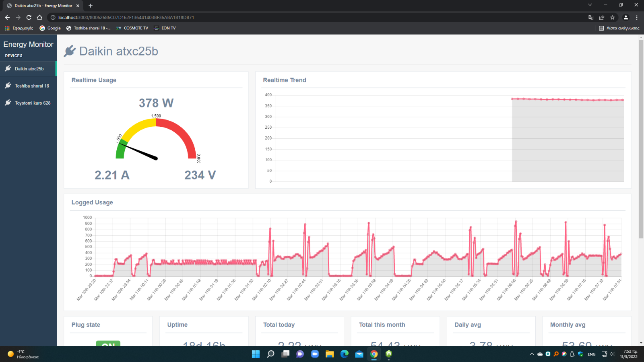Close the Daikin atxc25b browser tab
This screenshot has width=644, height=362.
coord(78,6)
